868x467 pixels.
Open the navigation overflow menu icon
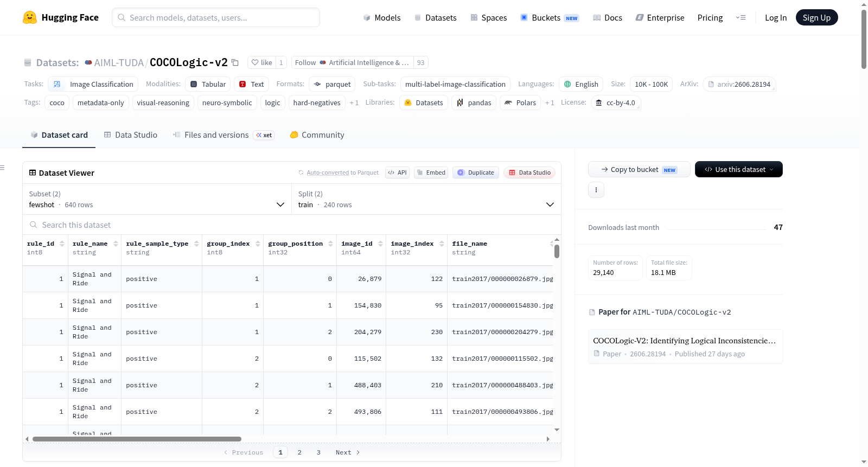click(741, 18)
